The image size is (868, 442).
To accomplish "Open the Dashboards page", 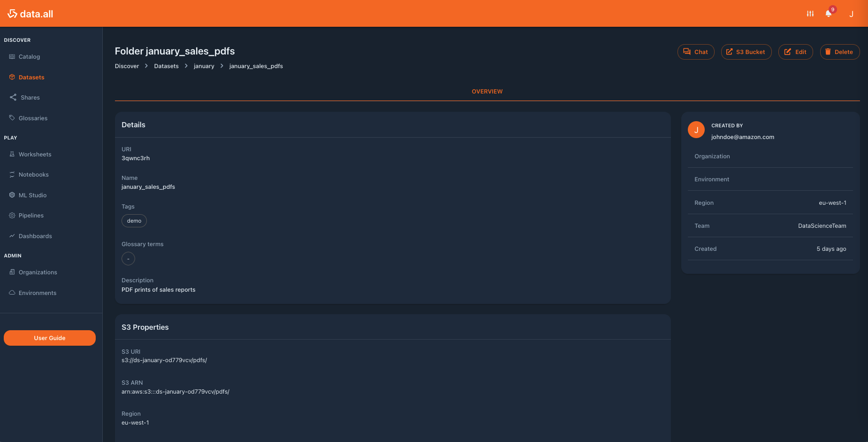I will point(35,236).
